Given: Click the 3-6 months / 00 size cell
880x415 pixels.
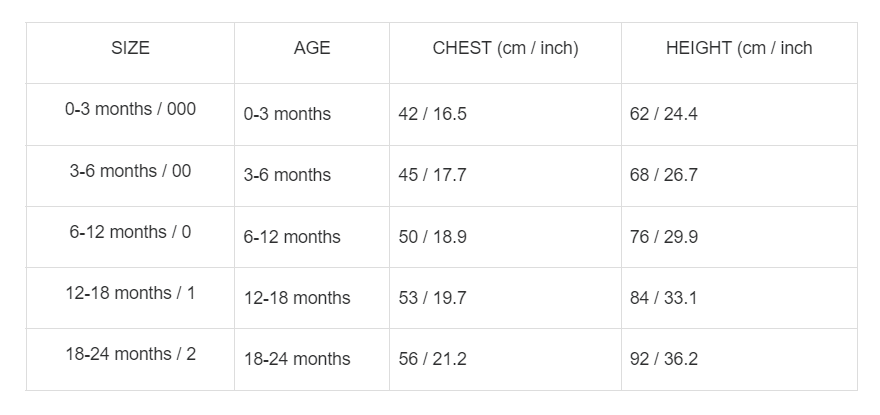Looking at the screenshot, I should point(130,171).
